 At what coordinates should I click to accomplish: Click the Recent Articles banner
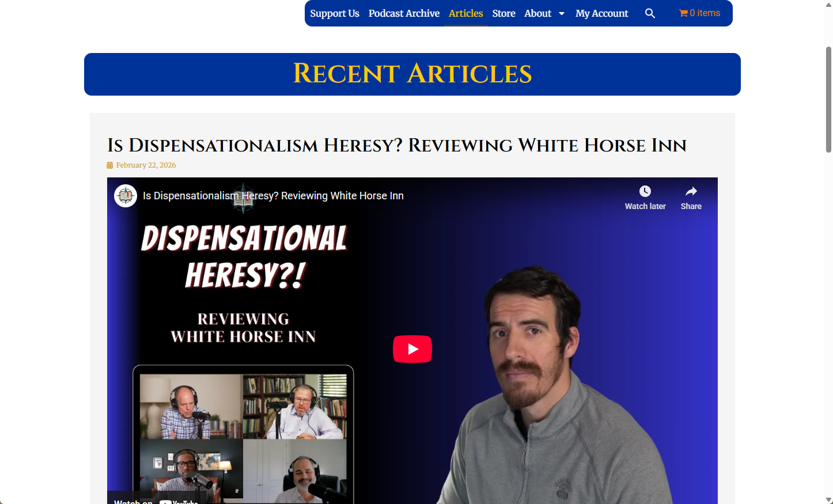412,74
